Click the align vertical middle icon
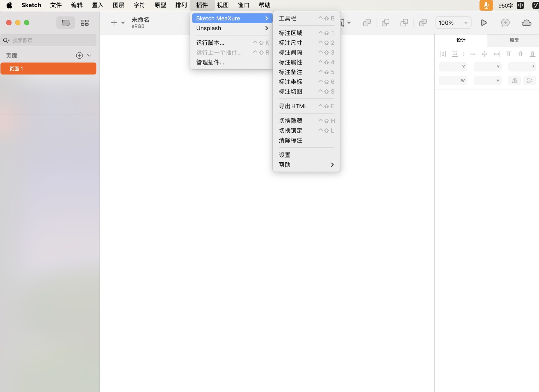This screenshot has width=539, height=392. pos(520,54)
